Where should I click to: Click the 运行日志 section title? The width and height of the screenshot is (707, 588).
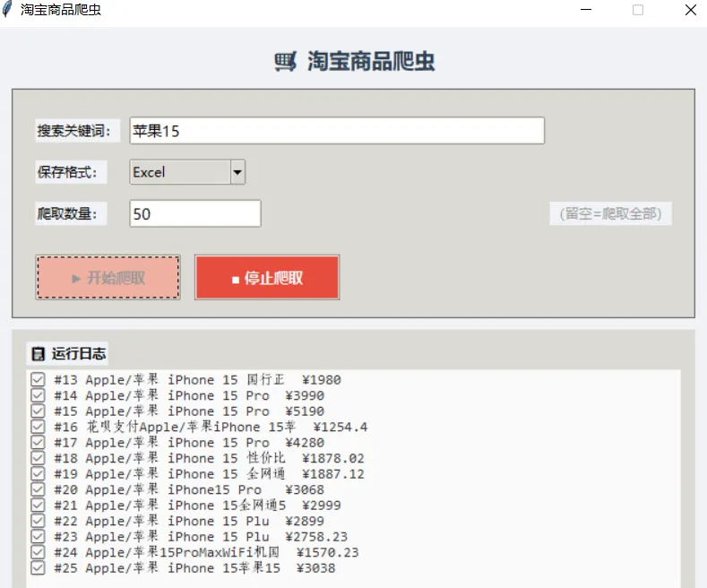[79, 353]
